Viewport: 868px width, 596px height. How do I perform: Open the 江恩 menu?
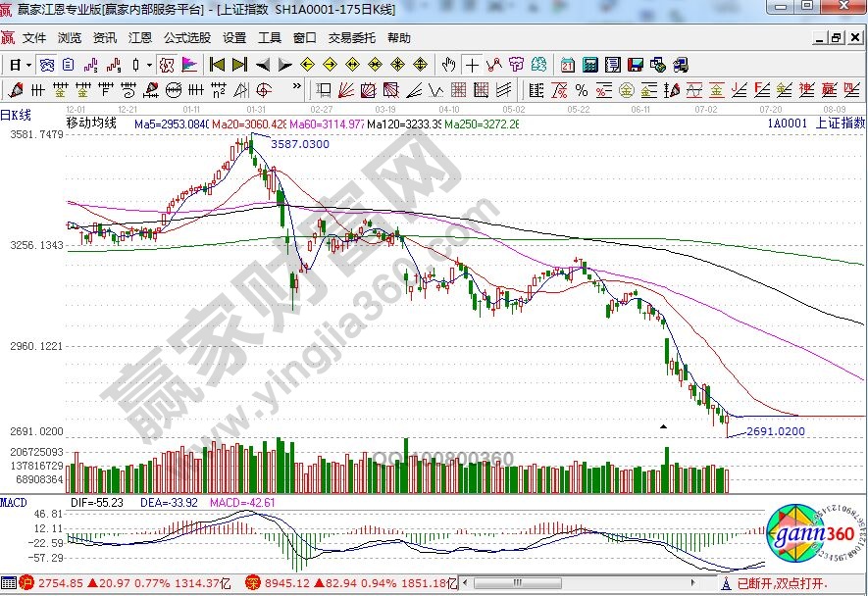coord(139,38)
